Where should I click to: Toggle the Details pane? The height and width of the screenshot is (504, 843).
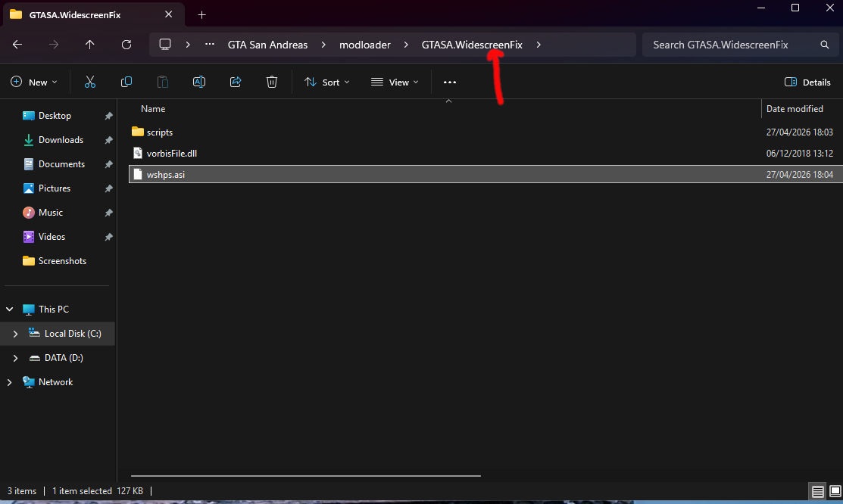pos(807,82)
